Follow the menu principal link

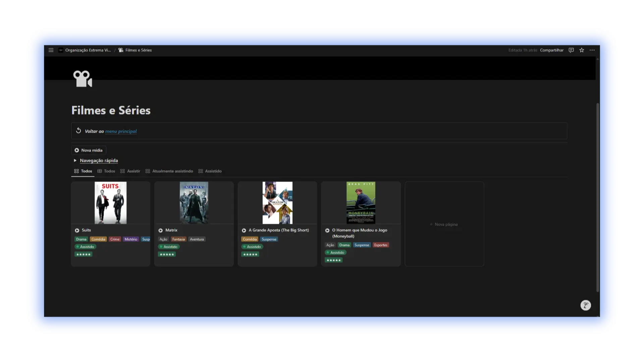coord(121,131)
